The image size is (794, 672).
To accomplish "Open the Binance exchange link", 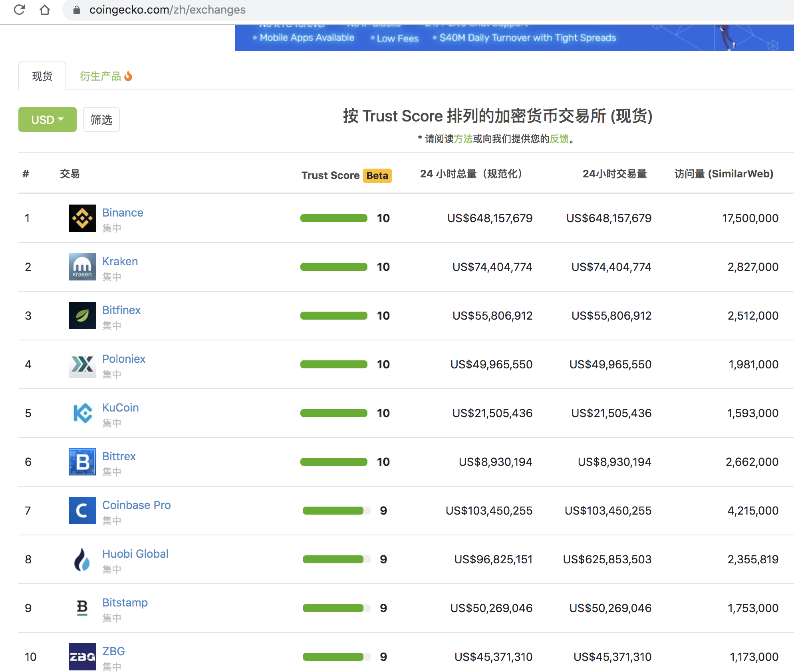I will pos(123,213).
